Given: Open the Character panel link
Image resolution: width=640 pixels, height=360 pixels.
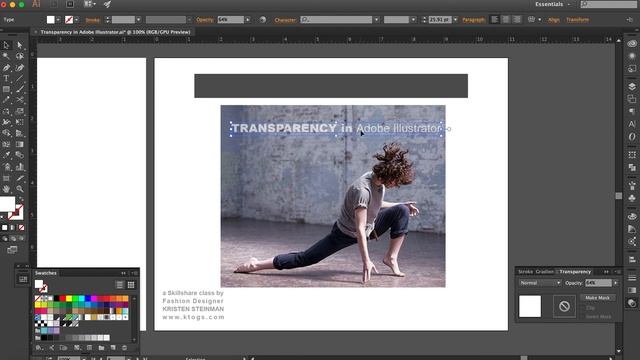Looking at the screenshot, I should pos(285,20).
